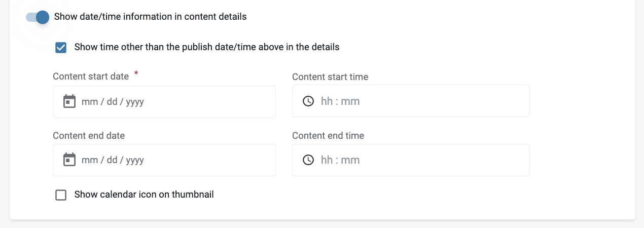Select the day segment of Content end date

point(112,160)
